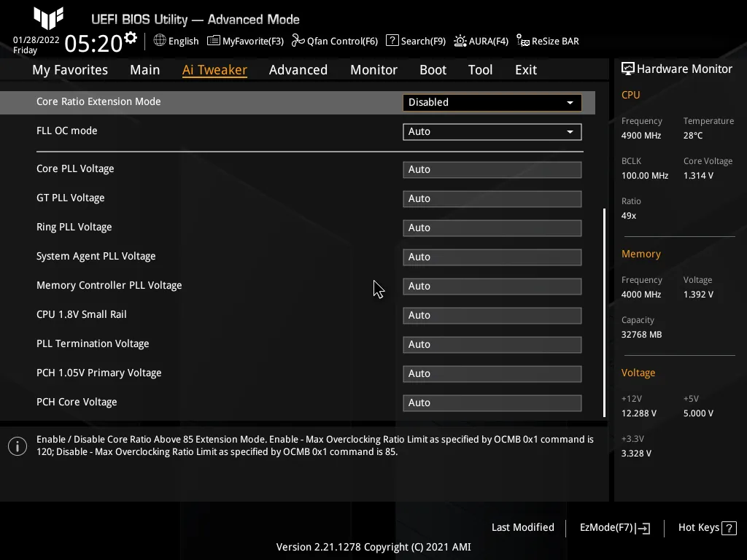Switch to the Boot tab
The image size is (747, 560).
433,70
